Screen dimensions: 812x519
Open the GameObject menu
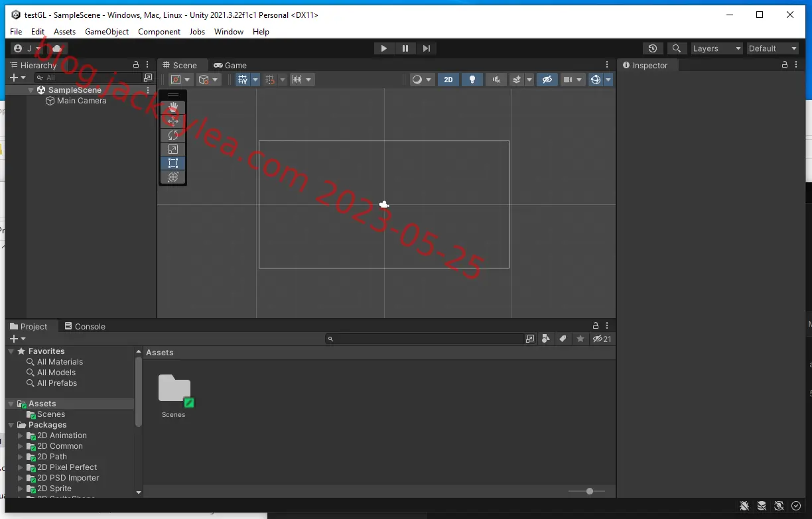click(x=107, y=31)
